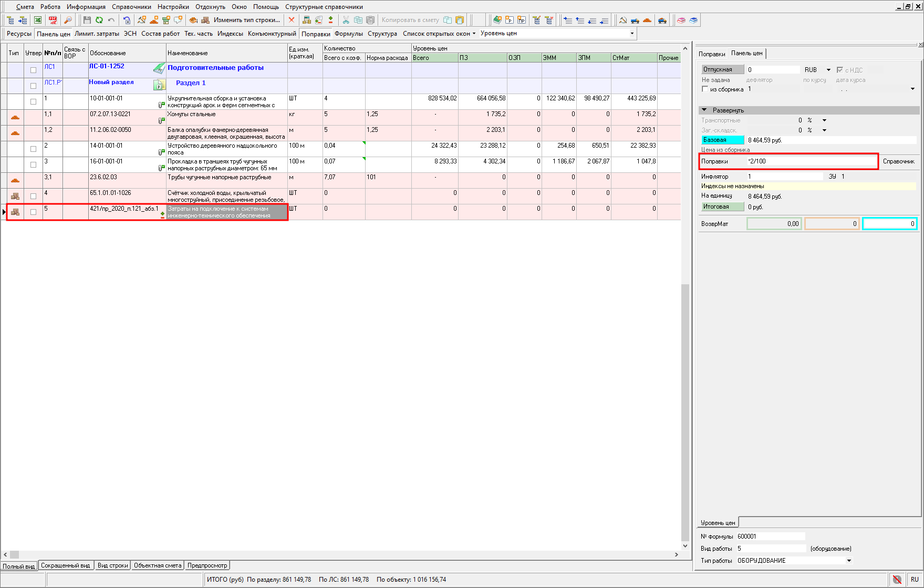The width and height of the screenshot is (924, 588).
Task: Collapse the 'Развернуть' section
Action: (x=704, y=110)
